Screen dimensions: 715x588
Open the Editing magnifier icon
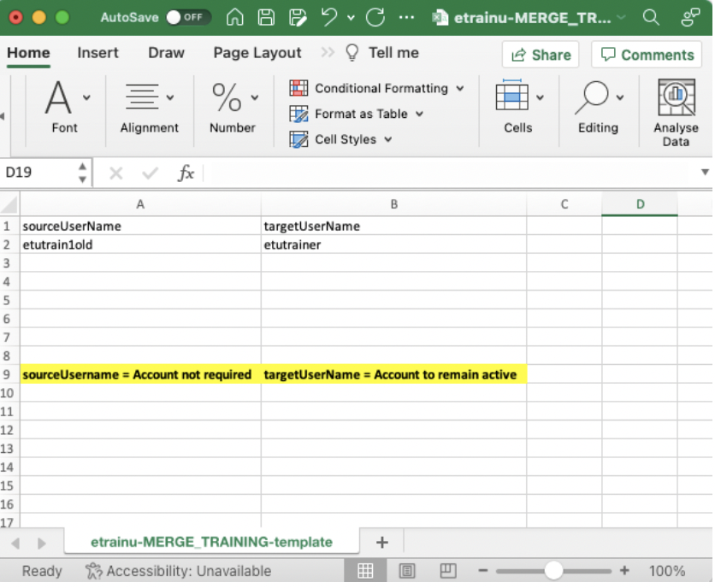point(592,97)
